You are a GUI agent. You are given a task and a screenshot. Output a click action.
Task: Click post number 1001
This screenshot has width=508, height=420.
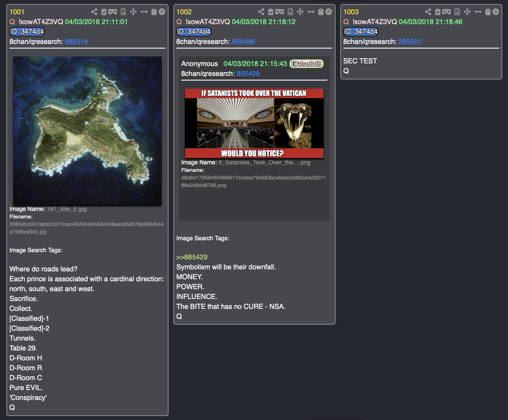click(x=17, y=12)
